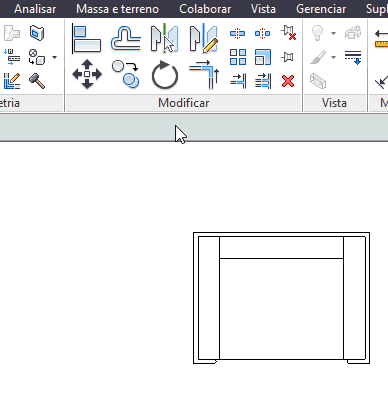Image resolution: width=388 pixels, height=416 pixels.
Task: Select Mirror Draw Axis tool
Action: coord(204,39)
